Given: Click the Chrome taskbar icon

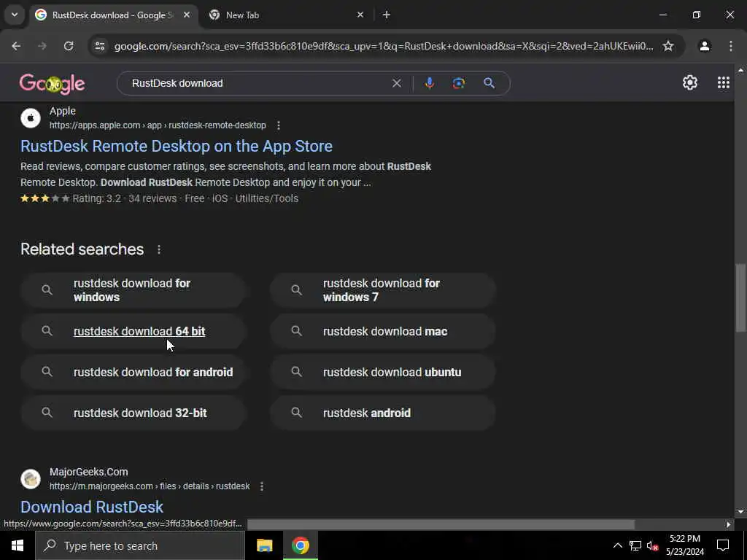Looking at the screenshot, I should tap(300, 545).
